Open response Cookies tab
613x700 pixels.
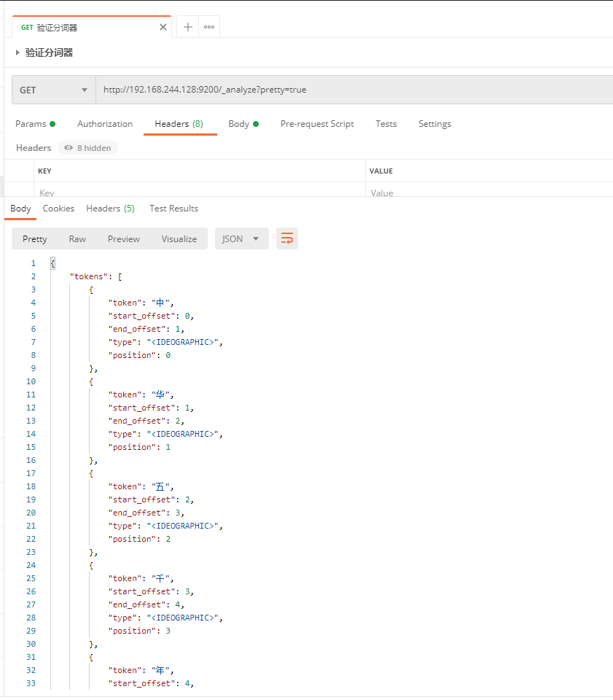click(58, 209)
